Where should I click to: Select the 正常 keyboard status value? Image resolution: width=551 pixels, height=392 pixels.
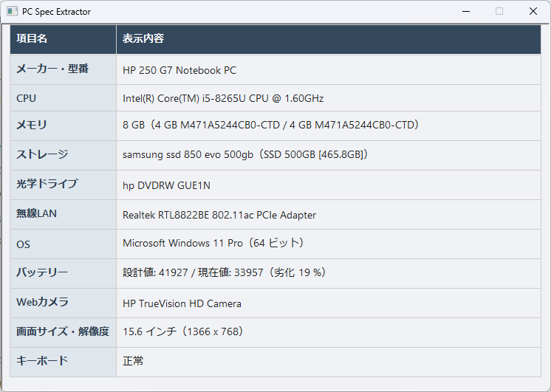133,361
